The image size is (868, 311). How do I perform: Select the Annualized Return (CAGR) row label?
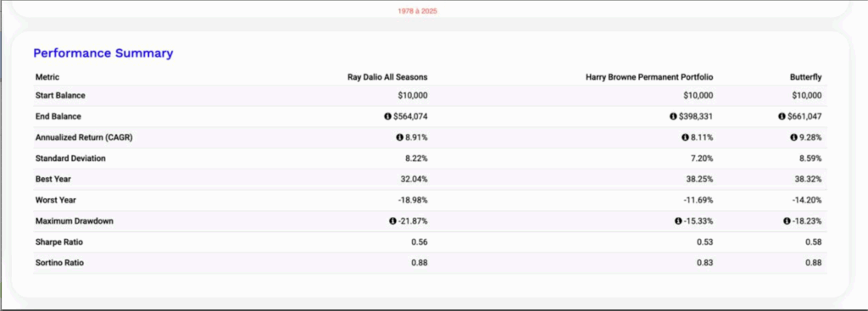[84, 138]
